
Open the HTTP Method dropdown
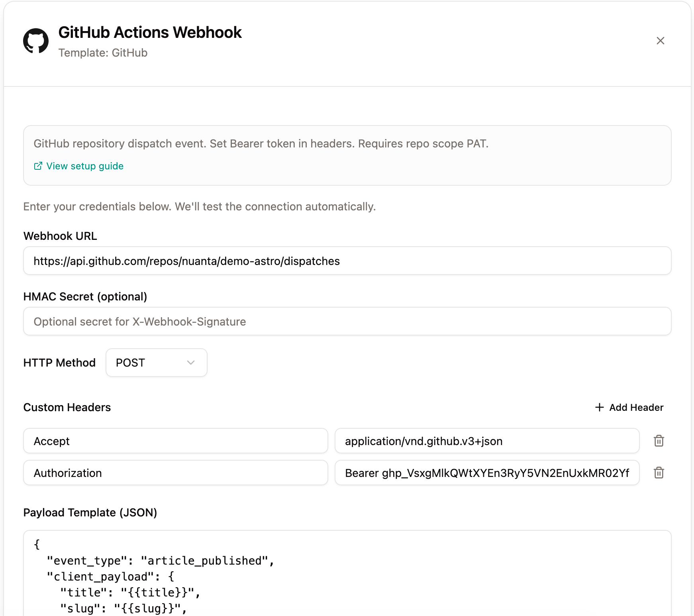pyautogui.click(x=156, y=363)
